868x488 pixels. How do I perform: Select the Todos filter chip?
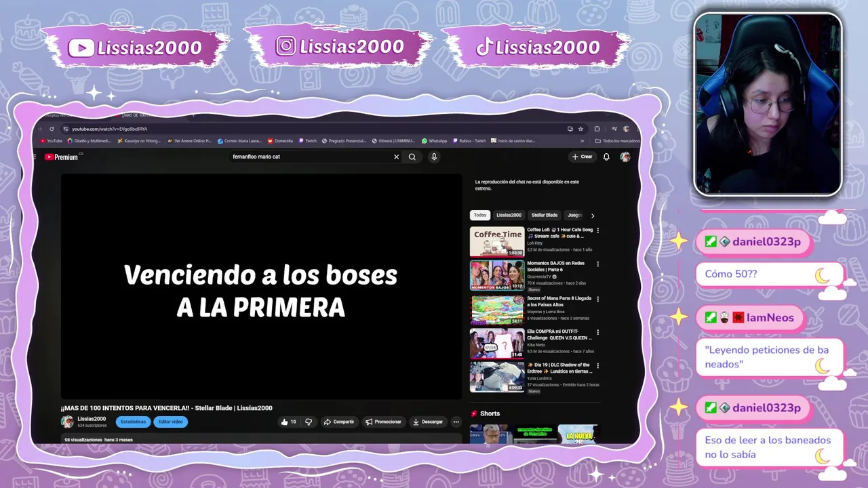(480, 216)
